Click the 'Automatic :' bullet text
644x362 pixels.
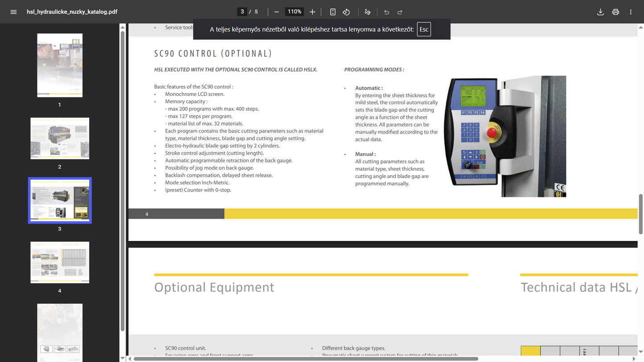[x=369, y=88]
